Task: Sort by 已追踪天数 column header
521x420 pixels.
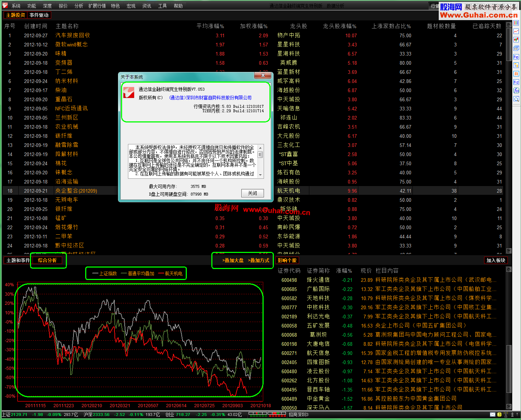Action: [487, 26]
